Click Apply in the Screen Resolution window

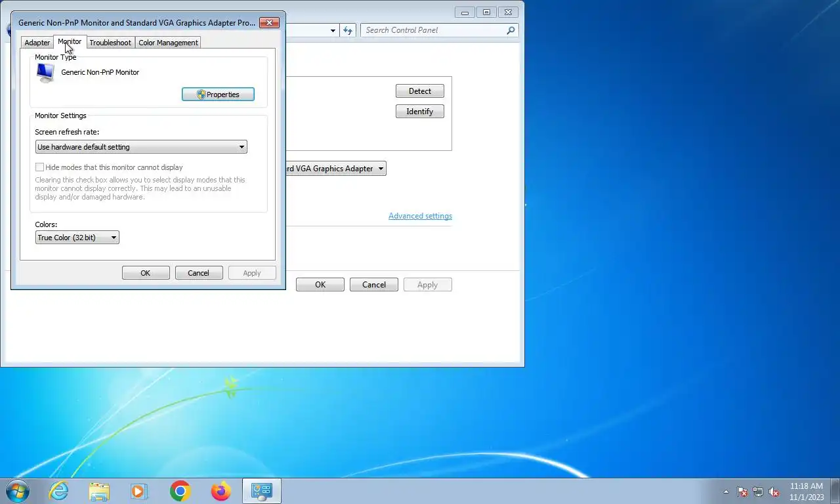428,285
